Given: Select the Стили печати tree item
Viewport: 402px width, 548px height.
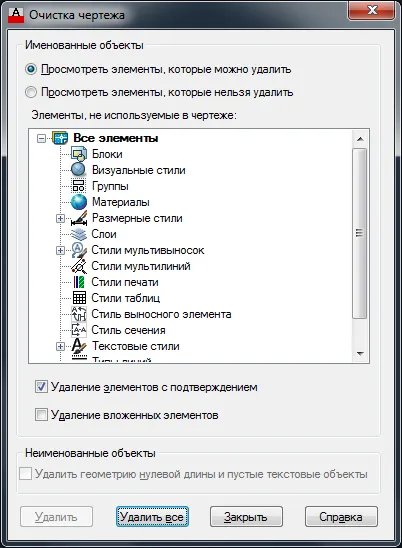Looking at the screenshot, I should [x=125, y=282].
